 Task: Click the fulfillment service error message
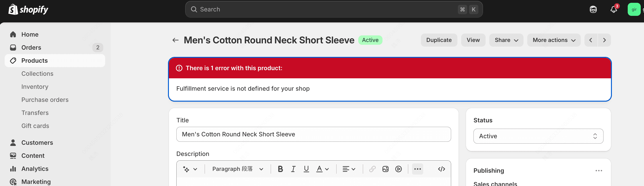click(243, 89)
